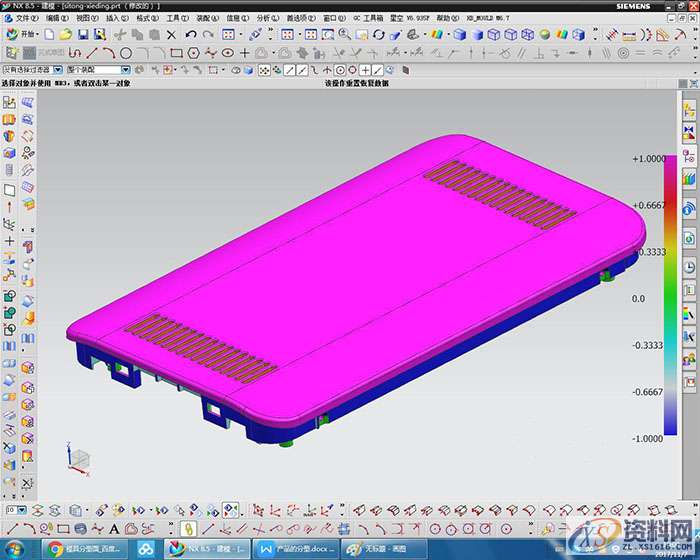
Task: Open the 文件 File menu
Action: [25, 18]
